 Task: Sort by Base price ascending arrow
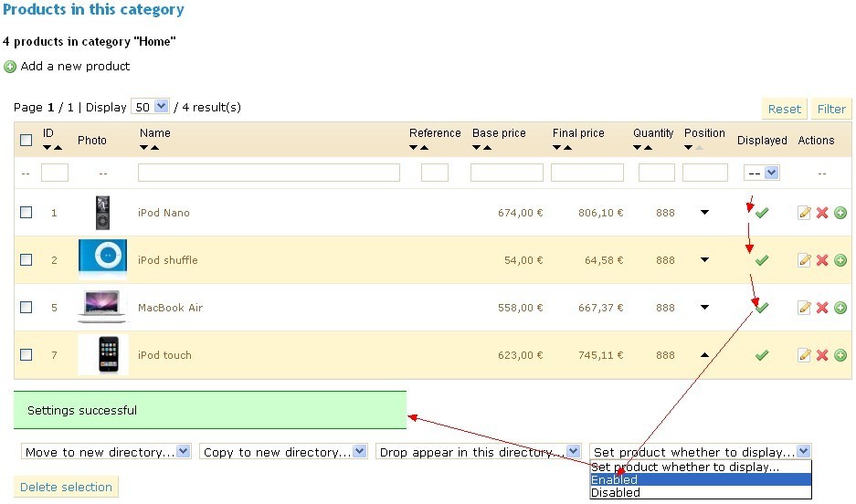pos(488,147)
